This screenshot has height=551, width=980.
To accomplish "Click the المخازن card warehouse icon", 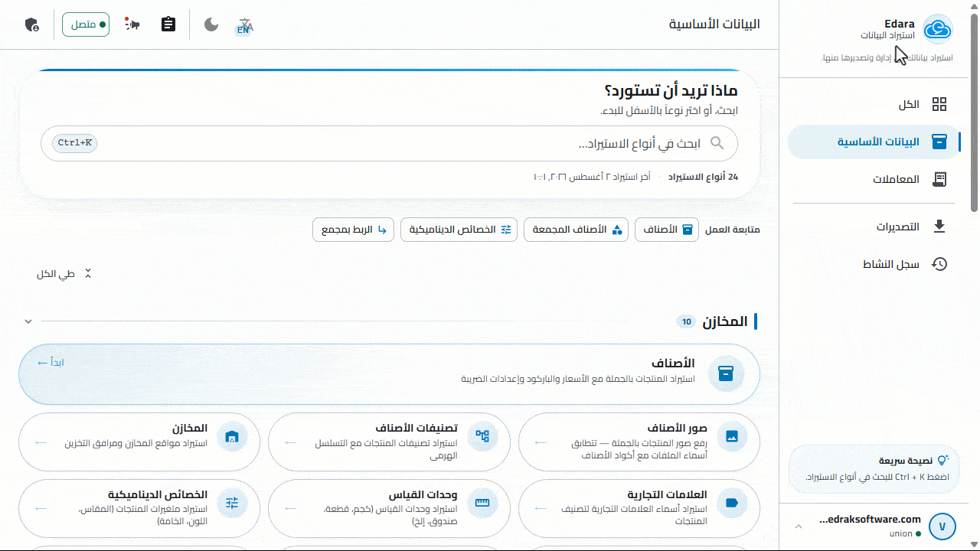I will point(232,437).
